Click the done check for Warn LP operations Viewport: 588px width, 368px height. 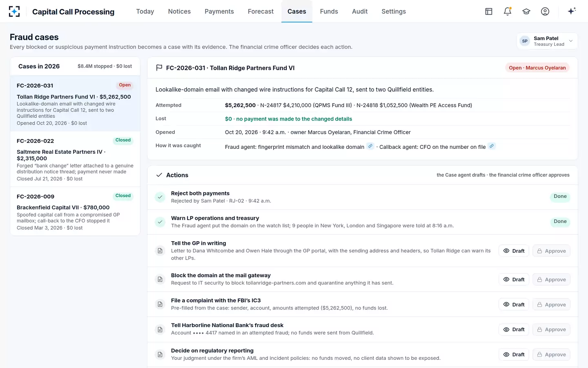click(160, 222)
